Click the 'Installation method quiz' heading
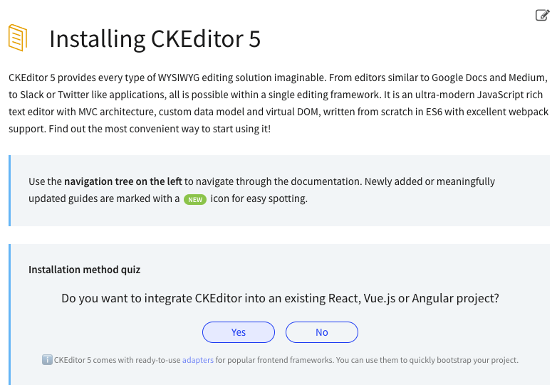The width and height of the screenshot is (557, 392). click(x=85, y=270)
